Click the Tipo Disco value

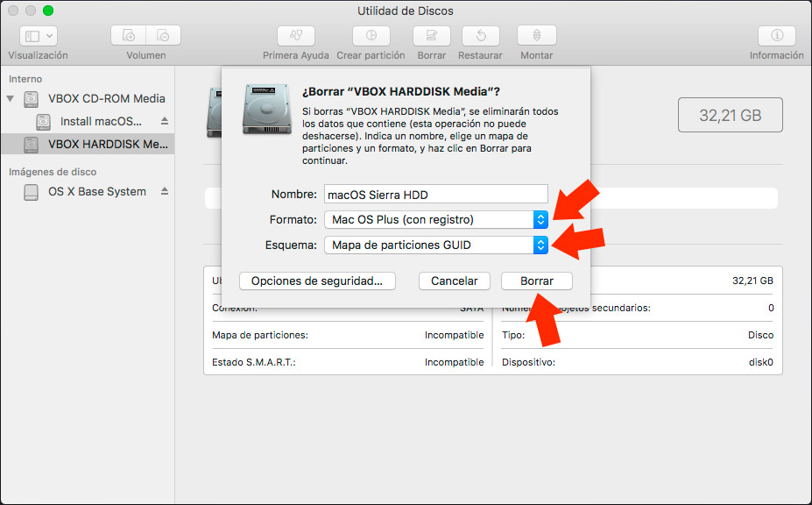[x=760, y=335]
